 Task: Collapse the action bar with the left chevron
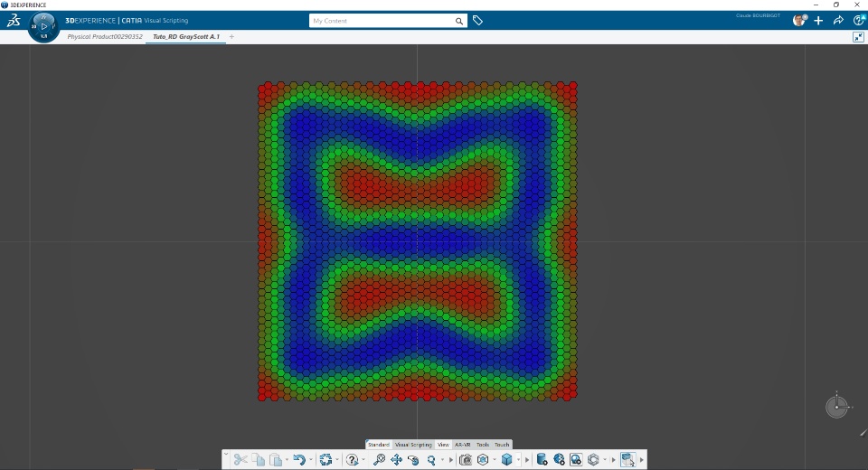(x=226, y=455)
